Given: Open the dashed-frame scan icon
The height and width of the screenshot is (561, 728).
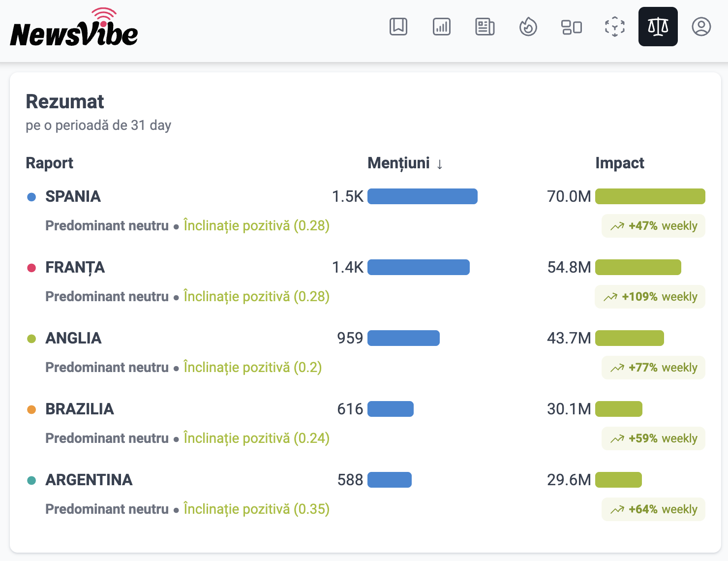Looking at the screenshot, I should click(615, 27).
